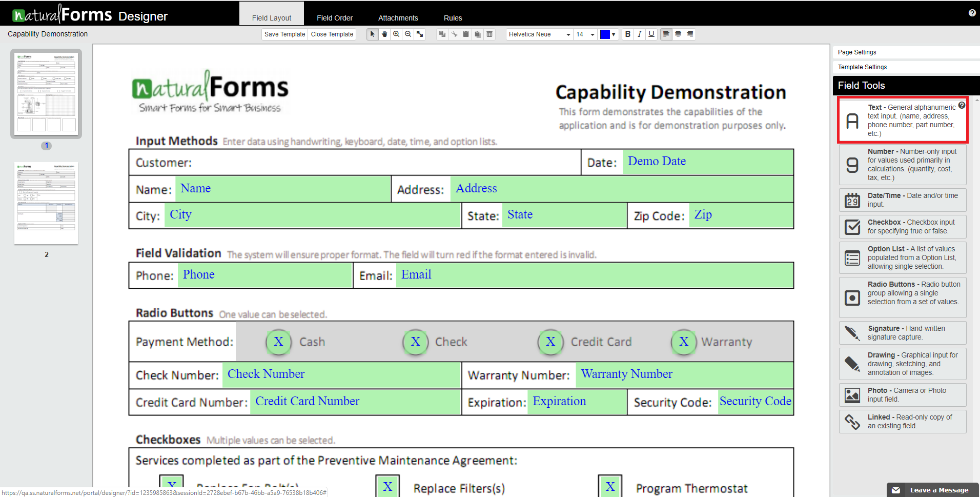980x497 pixels.
Task: Select the Phone field on the form
Action: click(264, 275)
